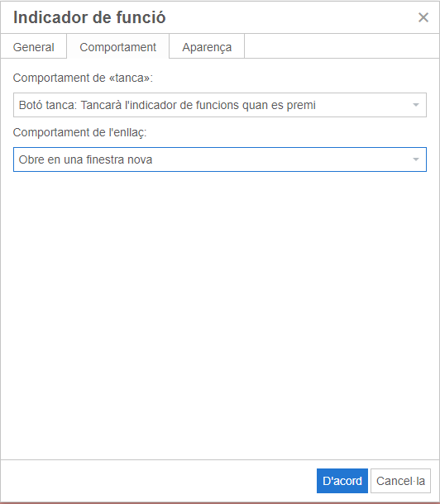Click the footer area left of D'acord
The width and height of the screenshot is (440, 504).
pyautogui.click(x=158, y=481)
